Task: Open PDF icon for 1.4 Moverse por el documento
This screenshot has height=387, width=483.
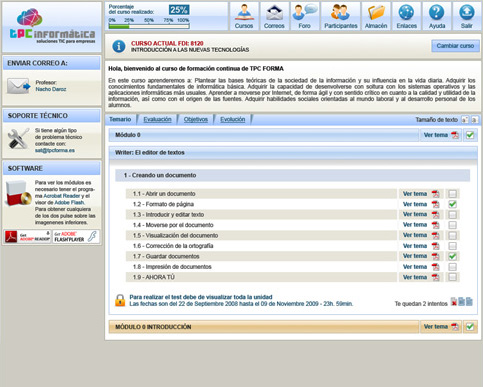Action: 435,225
